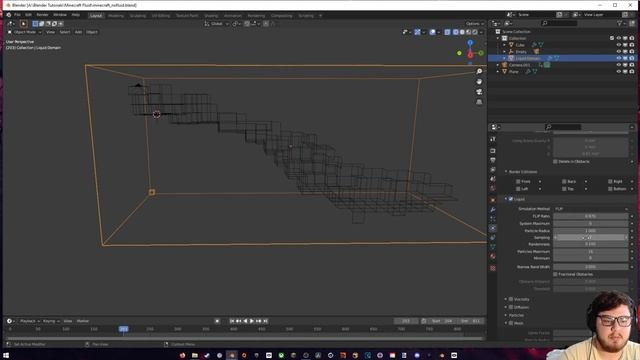
Task: Hide Cube in viewport via eye icon
Action: [x=618, y=45]
